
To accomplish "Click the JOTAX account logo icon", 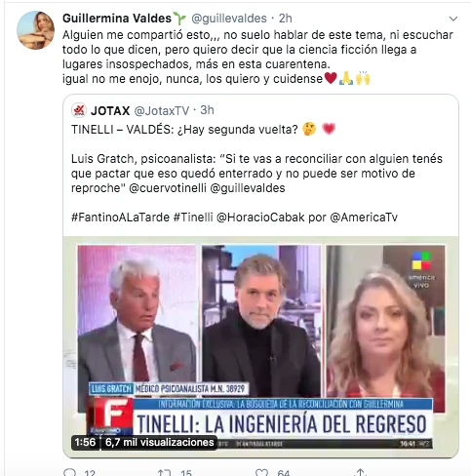I will (79, 110).
